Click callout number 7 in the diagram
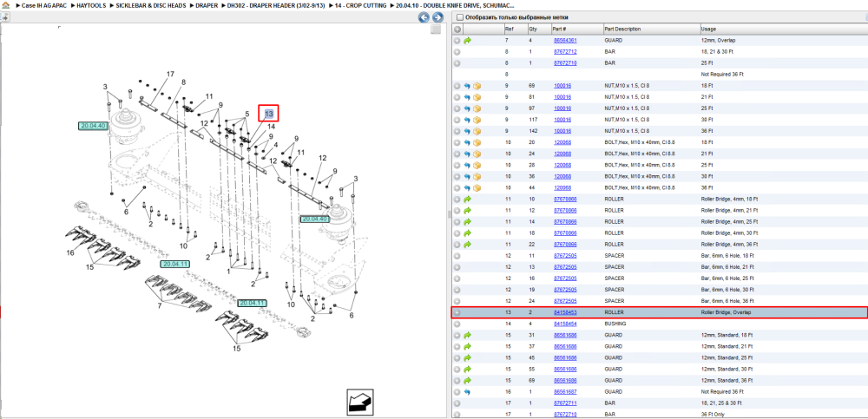The image size is (868, 419). coord(160,305)
